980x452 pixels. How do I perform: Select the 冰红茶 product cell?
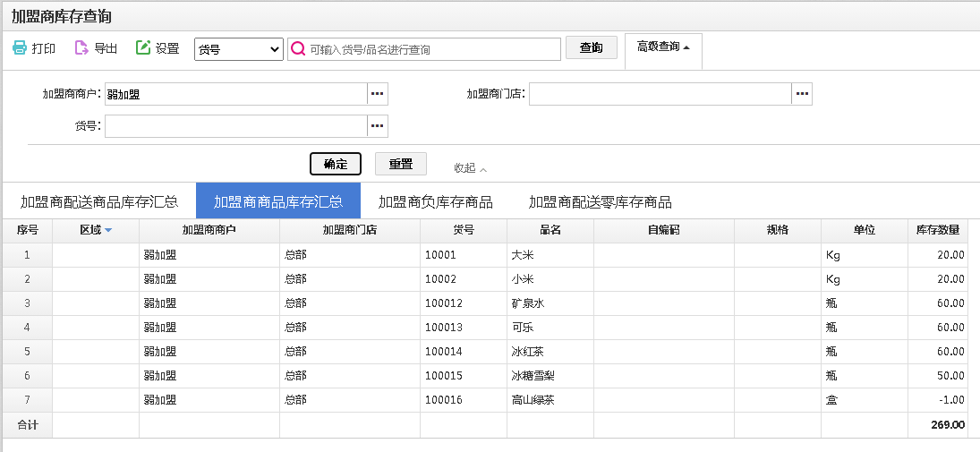pos(550,352)
